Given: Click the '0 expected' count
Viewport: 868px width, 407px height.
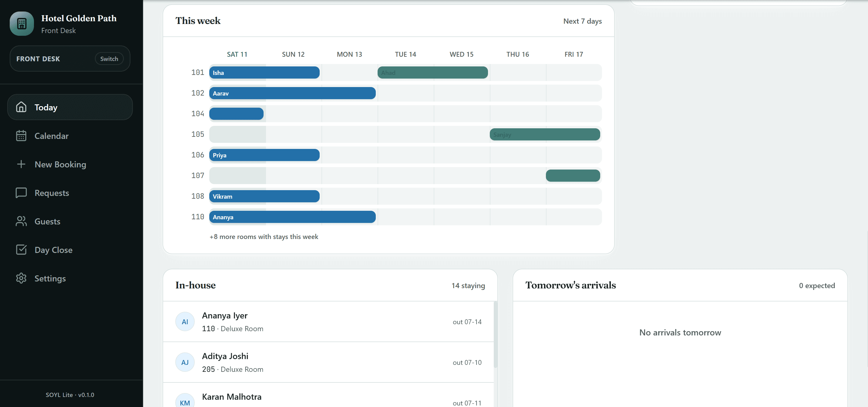Looking at the screenshot, I should 817,285.
